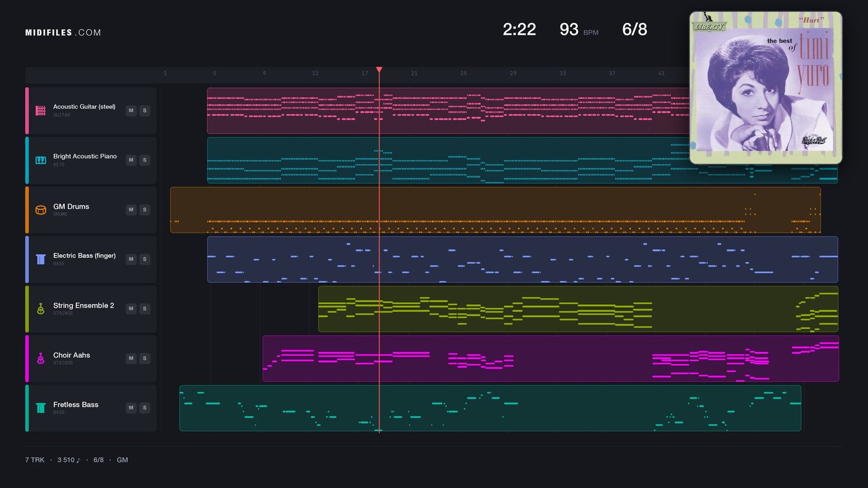Select the olive String Ensemble 2 clip

point(578,309)
